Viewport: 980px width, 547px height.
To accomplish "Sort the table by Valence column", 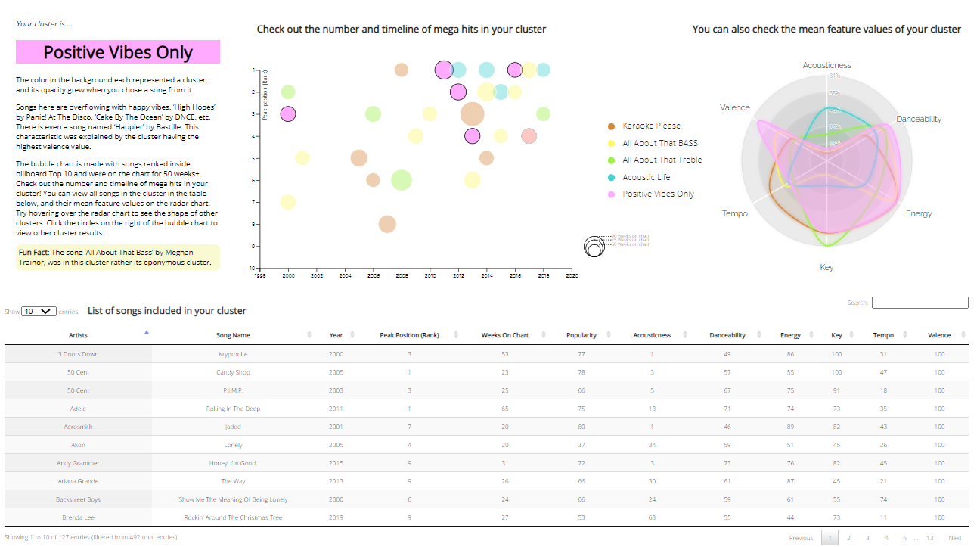I will 939,335.
